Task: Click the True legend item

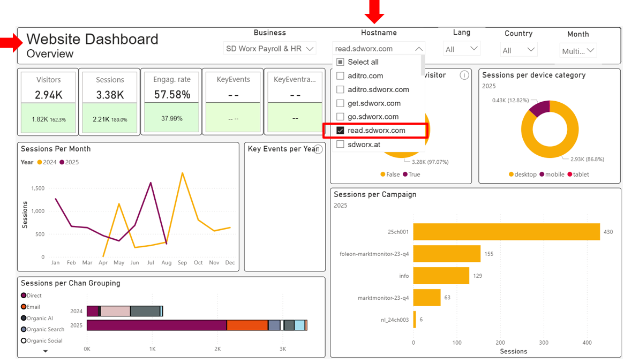Action: pyautogui.click(x=411, y=175)
